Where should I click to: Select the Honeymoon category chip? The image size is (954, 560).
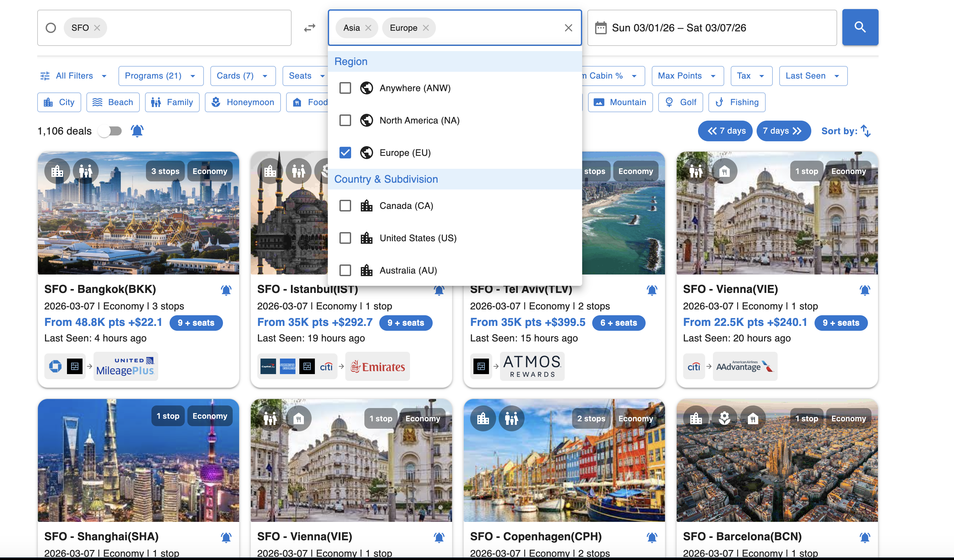pos(243,102)
